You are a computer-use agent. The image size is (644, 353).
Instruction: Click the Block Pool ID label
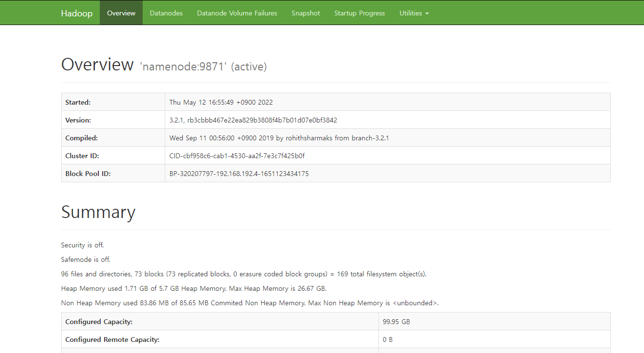click(88, 174)
